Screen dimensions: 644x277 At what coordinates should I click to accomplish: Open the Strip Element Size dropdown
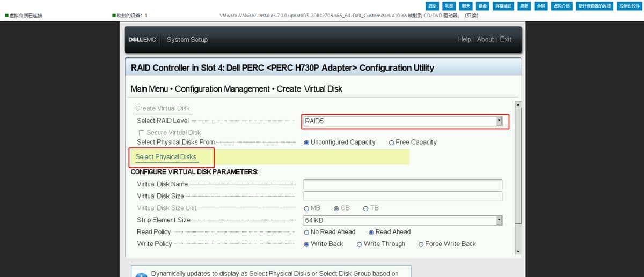(402, 220)
